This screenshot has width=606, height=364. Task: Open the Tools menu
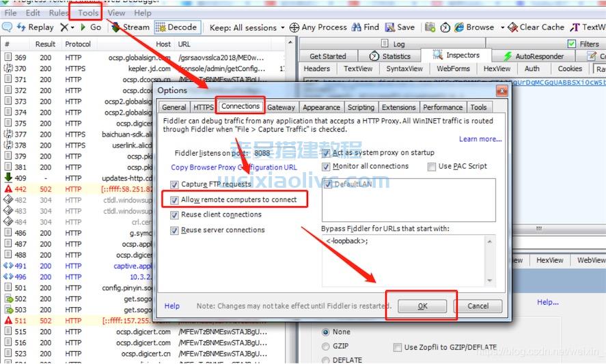click(88, 13)
